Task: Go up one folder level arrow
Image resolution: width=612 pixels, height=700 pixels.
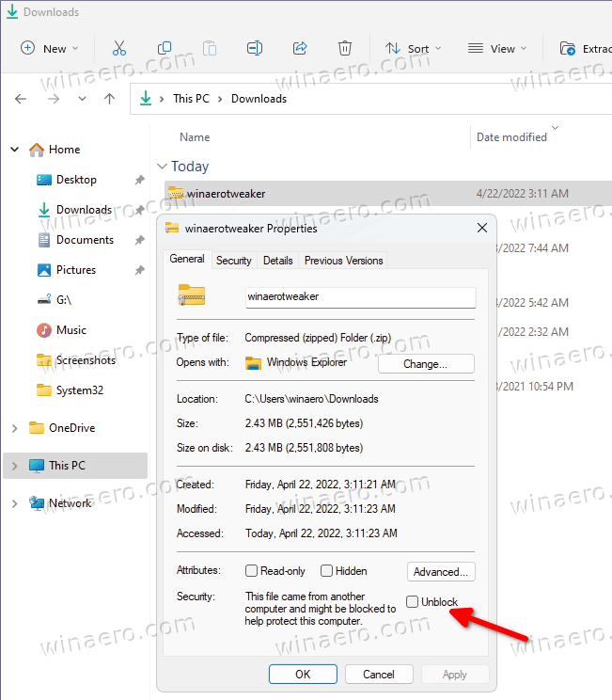Action: coord(109,99)
